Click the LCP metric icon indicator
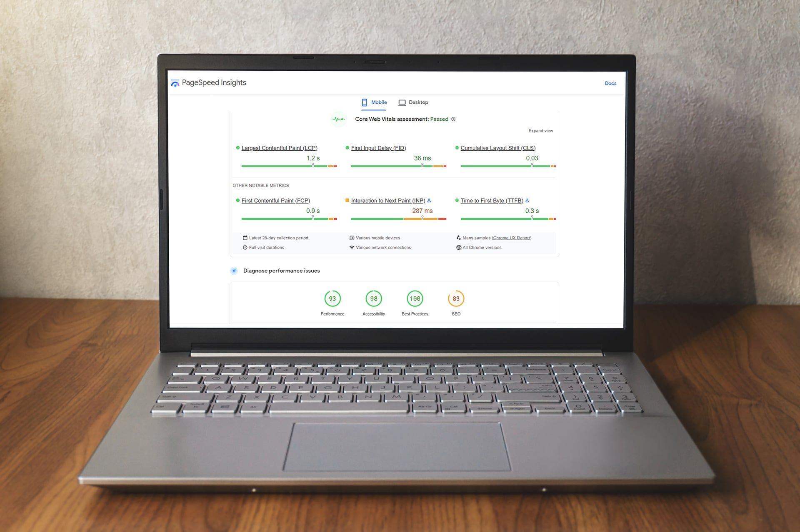Screen dimensions: 800x532 coord(237,148)
